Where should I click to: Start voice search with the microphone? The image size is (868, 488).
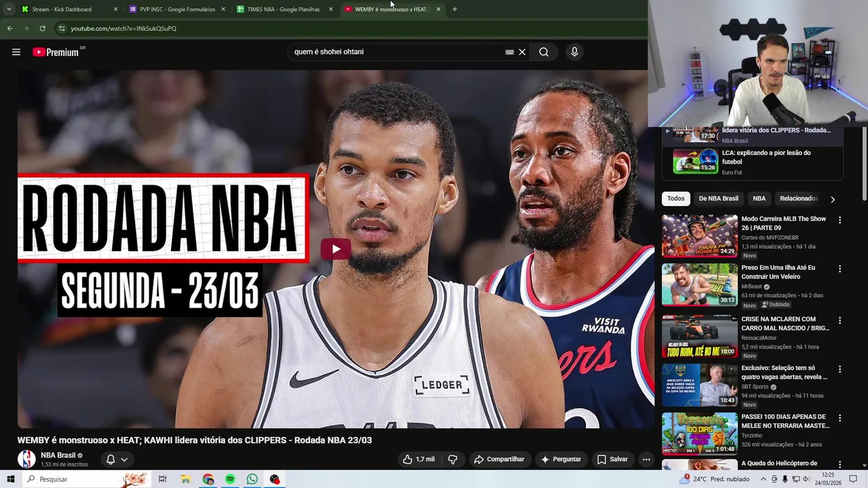(574, 52)
